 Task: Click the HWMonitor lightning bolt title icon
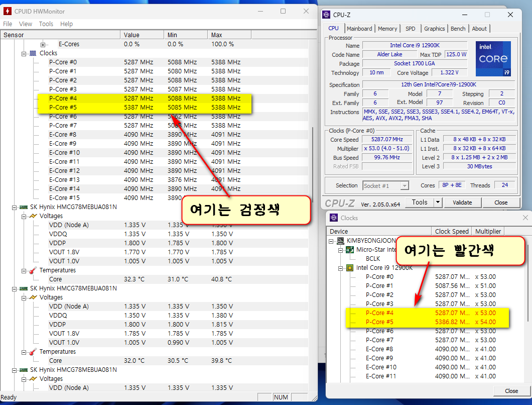pos(8,11)
